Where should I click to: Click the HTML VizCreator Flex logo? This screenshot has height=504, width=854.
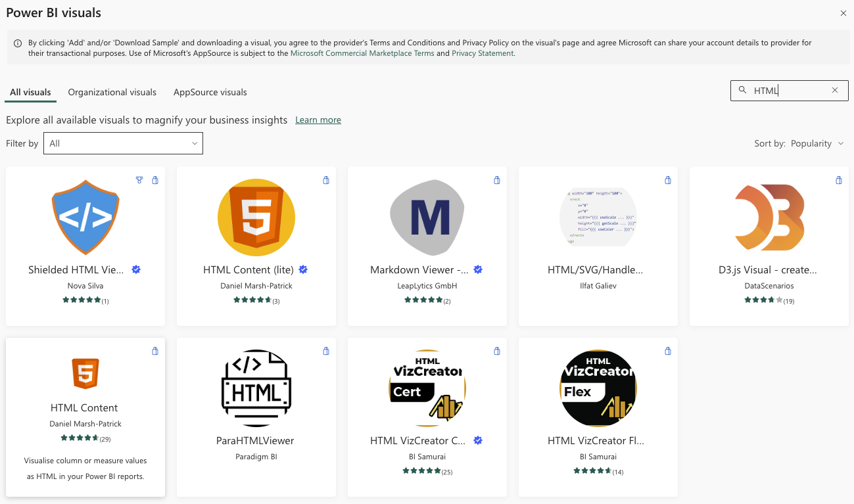pos(598,388)
